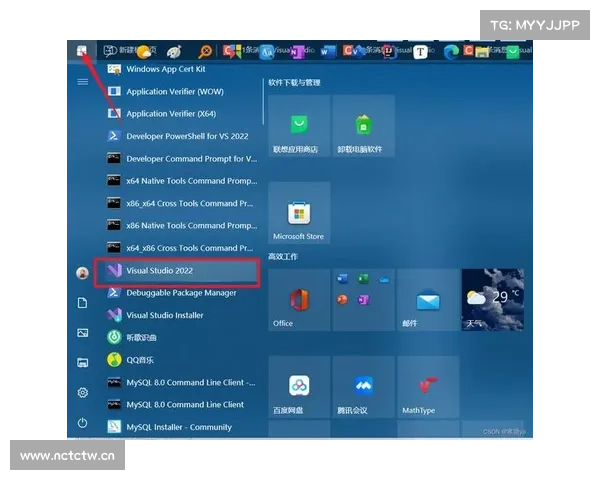600x480 pixels.
Task: Open OneNote from the taskbar
Action: pos(297,52)
